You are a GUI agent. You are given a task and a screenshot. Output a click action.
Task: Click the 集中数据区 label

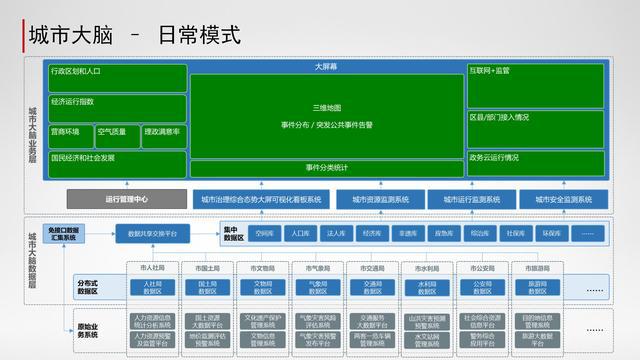tap(233, 234)
